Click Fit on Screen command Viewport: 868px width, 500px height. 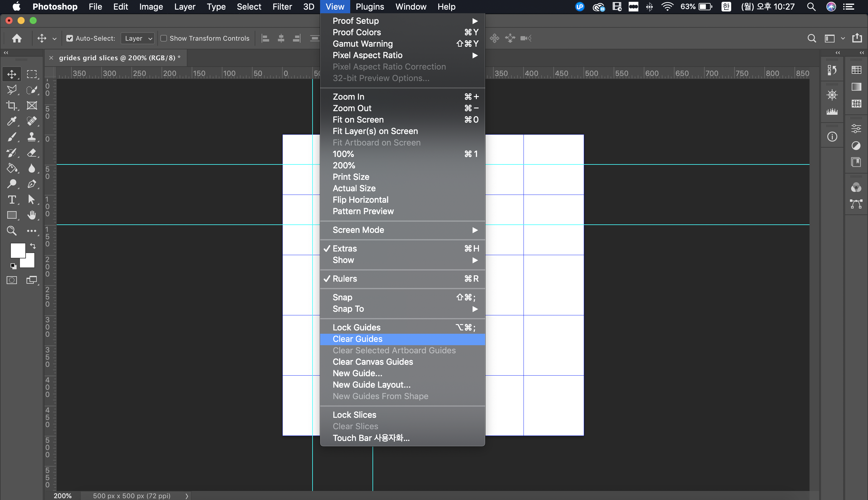coord(358,120)
